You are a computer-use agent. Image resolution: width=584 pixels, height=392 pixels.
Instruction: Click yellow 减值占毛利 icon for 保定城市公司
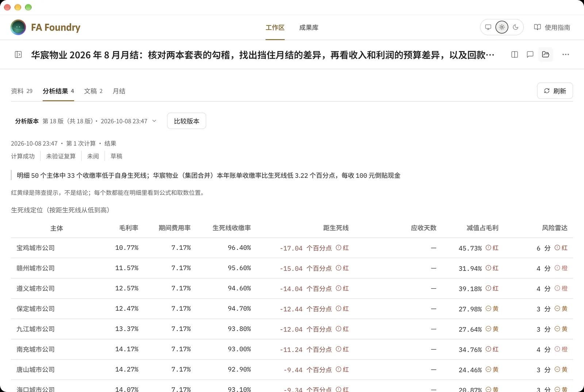pyautogui.click(x=488, y=308)
